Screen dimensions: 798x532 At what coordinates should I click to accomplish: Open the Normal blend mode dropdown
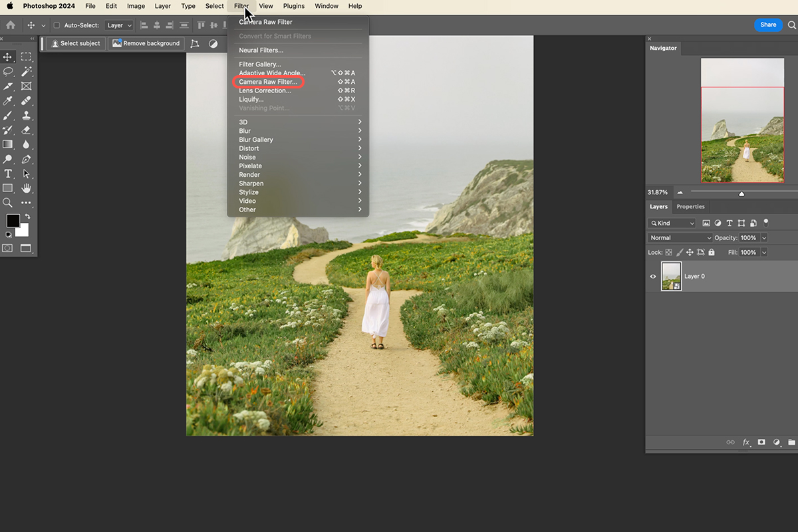coord(680,237)
